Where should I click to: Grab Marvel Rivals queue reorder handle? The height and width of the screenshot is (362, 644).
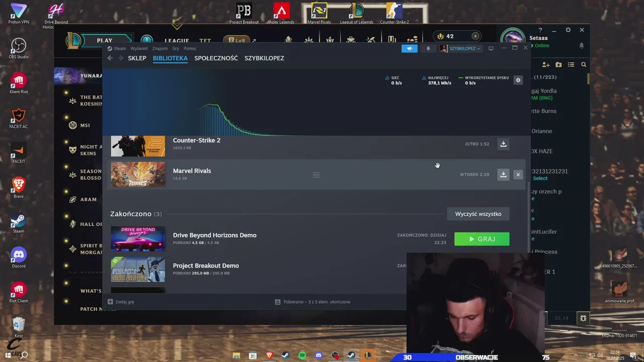[x=316, y=175]
